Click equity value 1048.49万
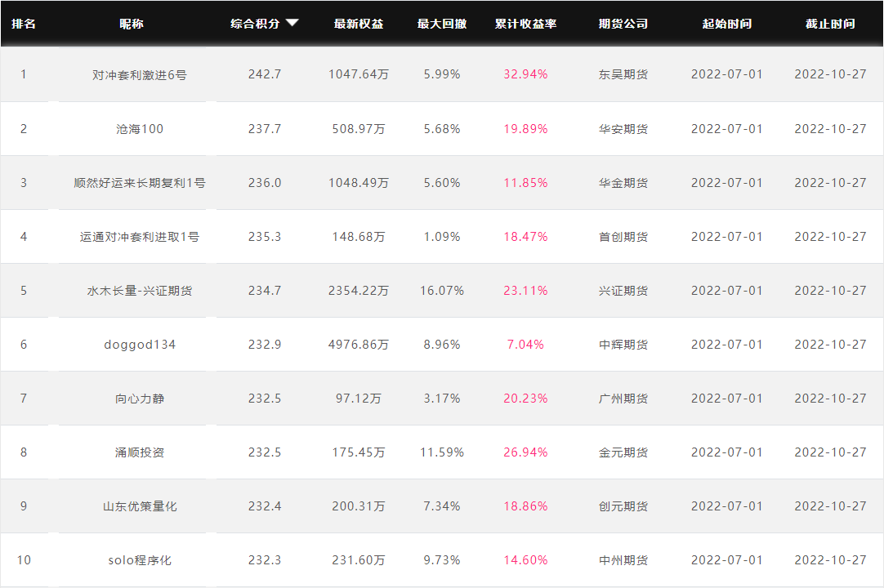Viewport: 884px width, 588px height. tap(359, 183)
